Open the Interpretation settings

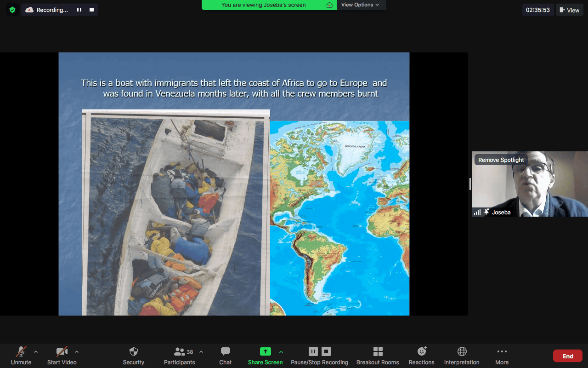462,356
